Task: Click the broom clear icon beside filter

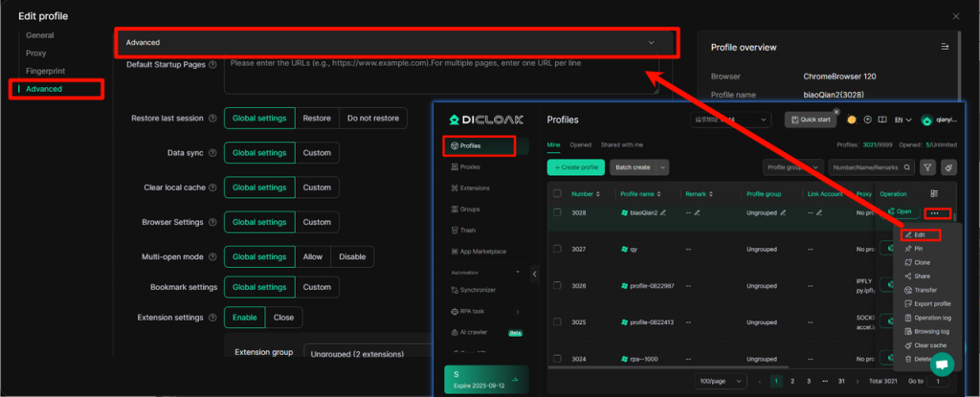Action: 948,167
